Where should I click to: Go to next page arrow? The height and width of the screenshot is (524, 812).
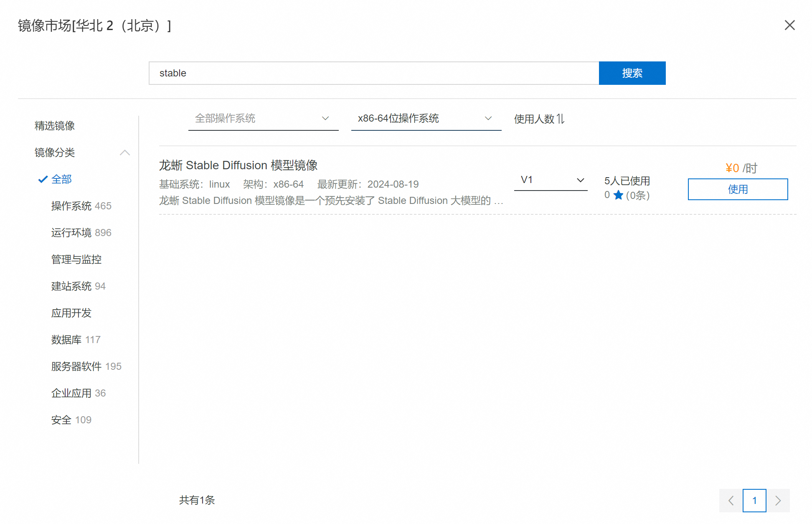click(778, 500)
